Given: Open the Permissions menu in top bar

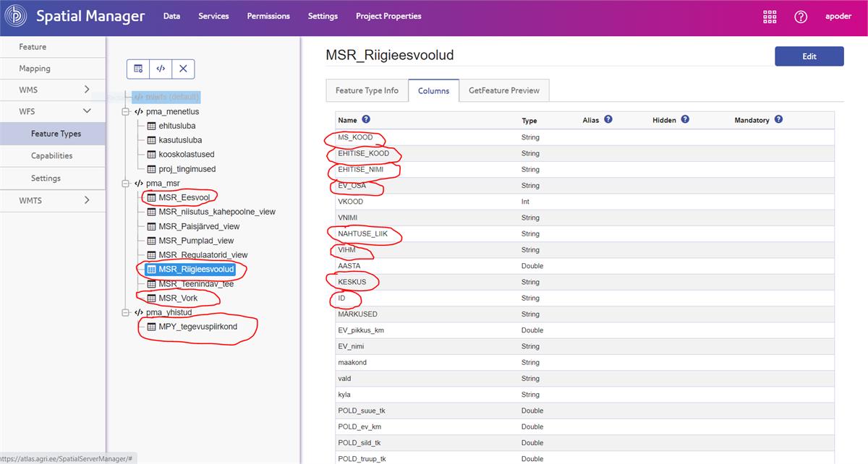Looking at the screenshot, I should click(268, 16).
